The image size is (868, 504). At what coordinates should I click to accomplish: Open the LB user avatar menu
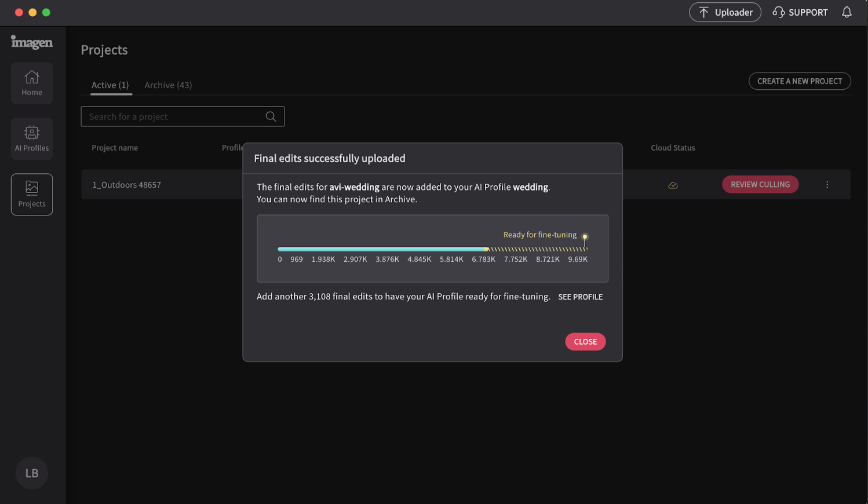tap(32, 473)
